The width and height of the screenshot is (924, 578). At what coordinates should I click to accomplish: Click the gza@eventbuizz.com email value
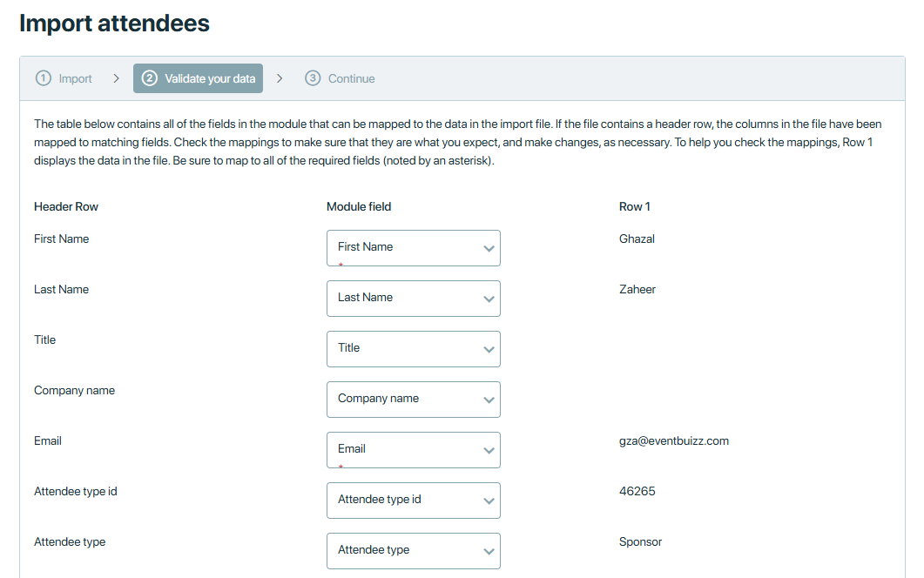673,441
